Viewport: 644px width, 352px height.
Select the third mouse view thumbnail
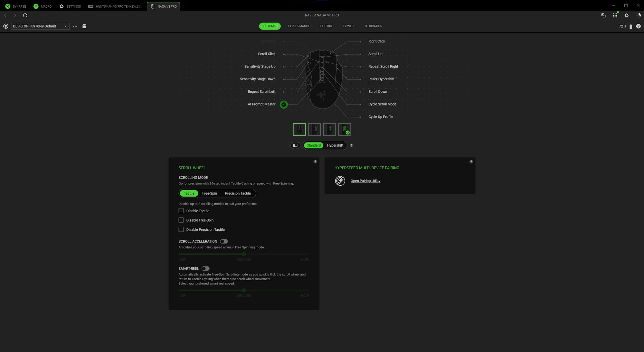click(329, 130)
